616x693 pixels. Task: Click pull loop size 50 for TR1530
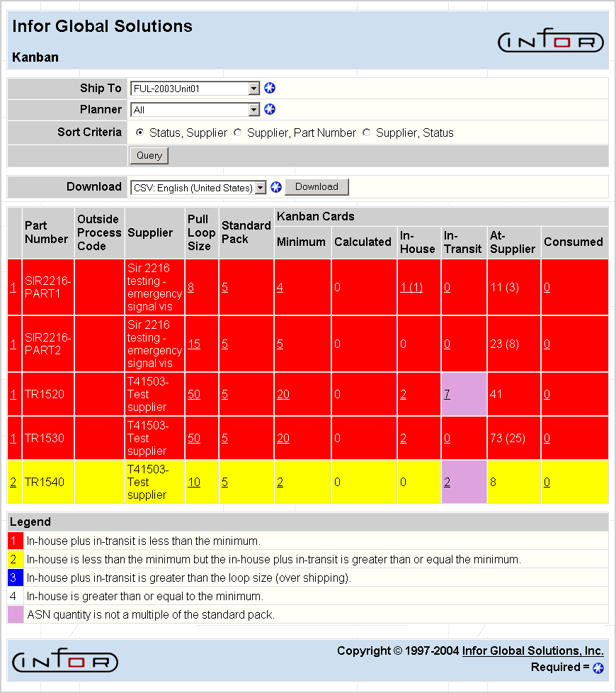coord(194,438)
